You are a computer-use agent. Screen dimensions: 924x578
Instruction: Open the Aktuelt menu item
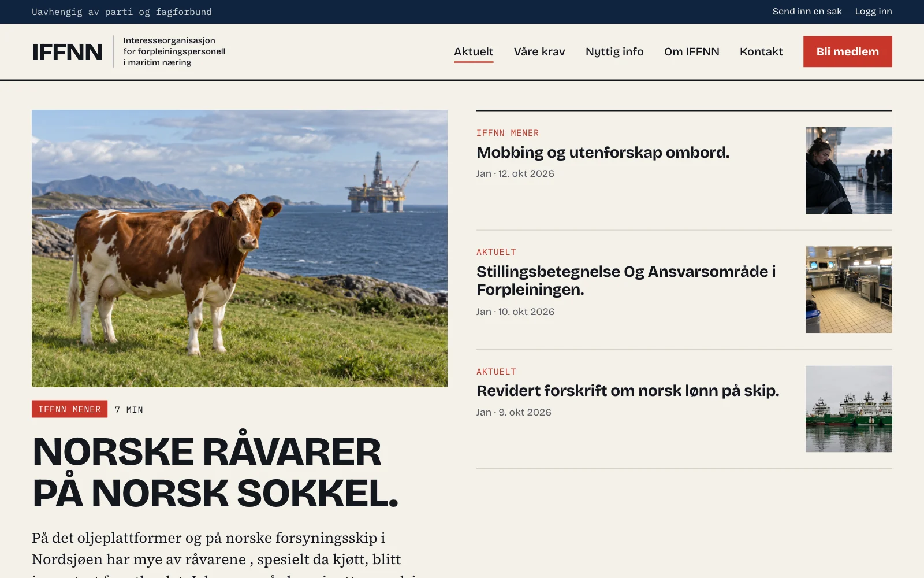(x=474, y=51)
